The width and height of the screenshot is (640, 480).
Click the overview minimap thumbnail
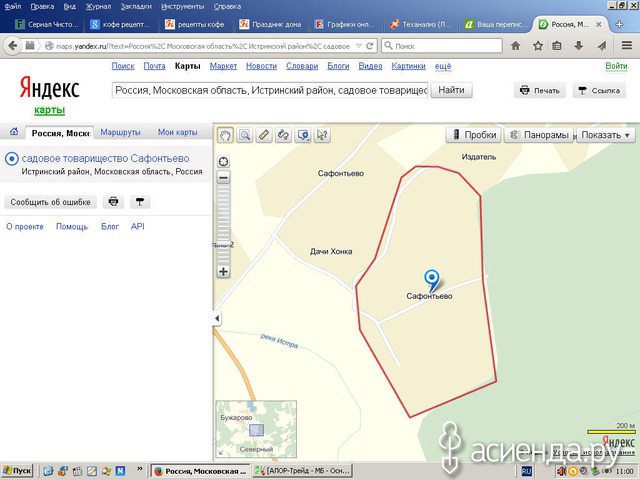256,429
